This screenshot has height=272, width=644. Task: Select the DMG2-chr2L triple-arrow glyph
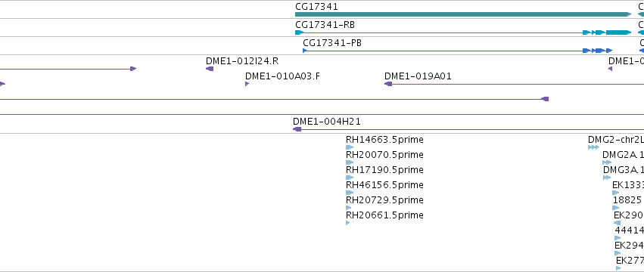coord(593,147)
